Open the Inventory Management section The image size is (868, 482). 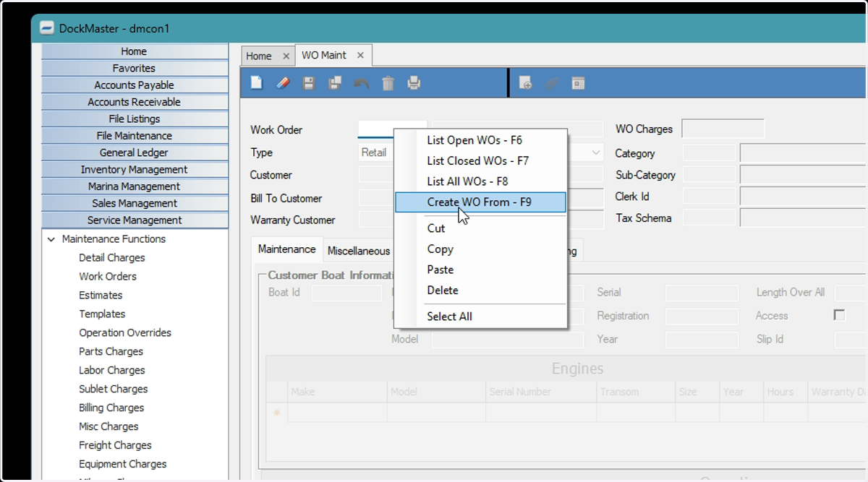point(134,169)
